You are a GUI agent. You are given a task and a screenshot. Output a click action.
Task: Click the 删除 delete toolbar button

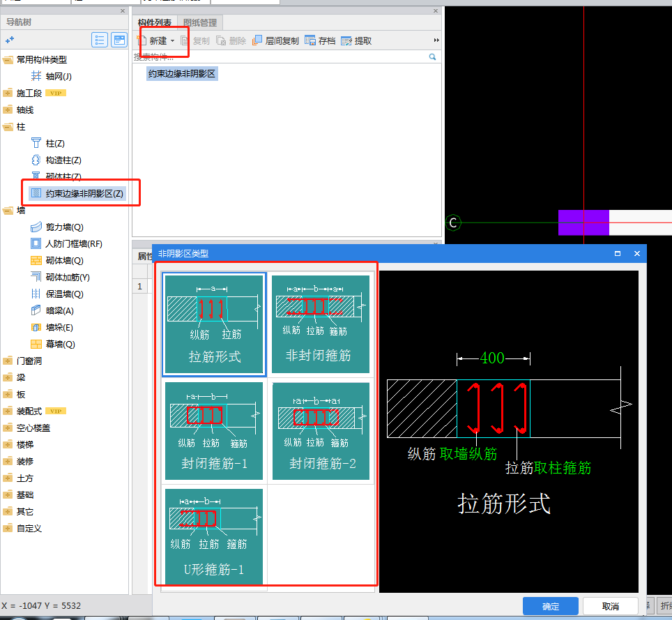(231, 40)
